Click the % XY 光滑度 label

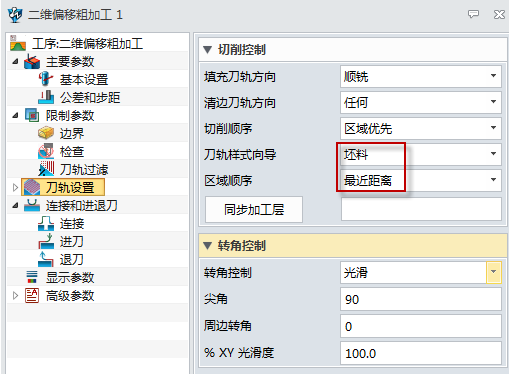239,353
